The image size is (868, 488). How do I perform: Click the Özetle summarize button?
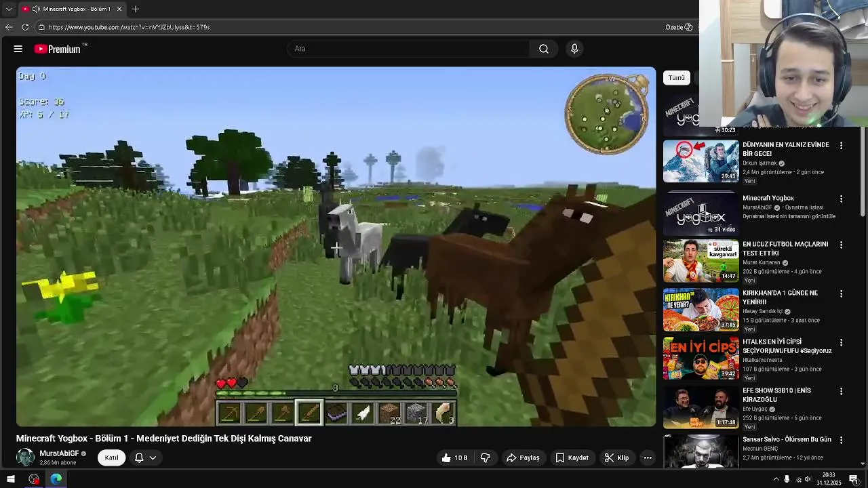coord(679,27)
